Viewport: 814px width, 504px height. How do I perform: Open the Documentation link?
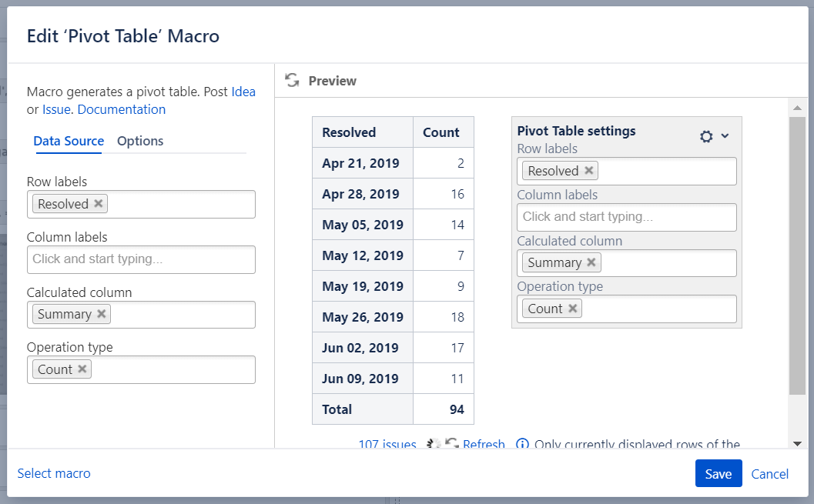pos(122,109)
